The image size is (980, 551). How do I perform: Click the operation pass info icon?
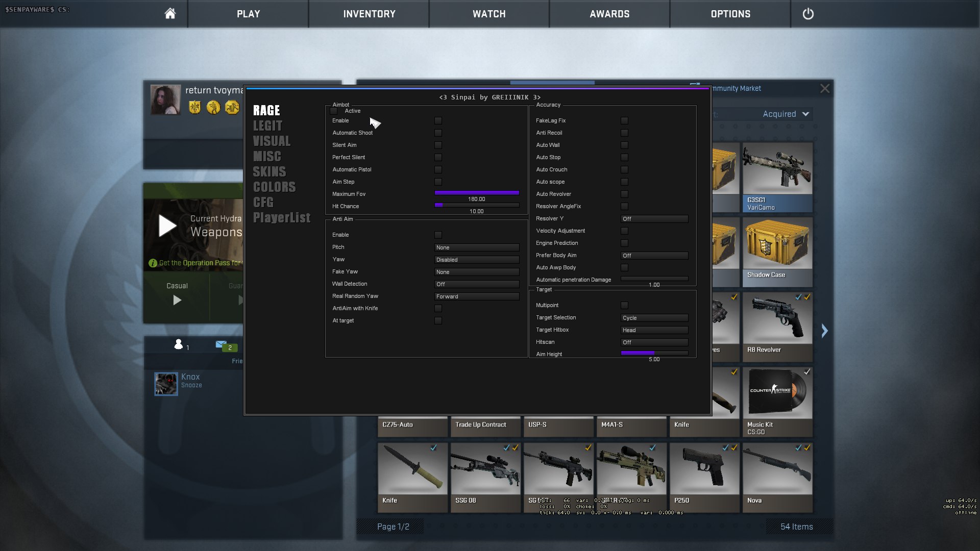[153, 263]
